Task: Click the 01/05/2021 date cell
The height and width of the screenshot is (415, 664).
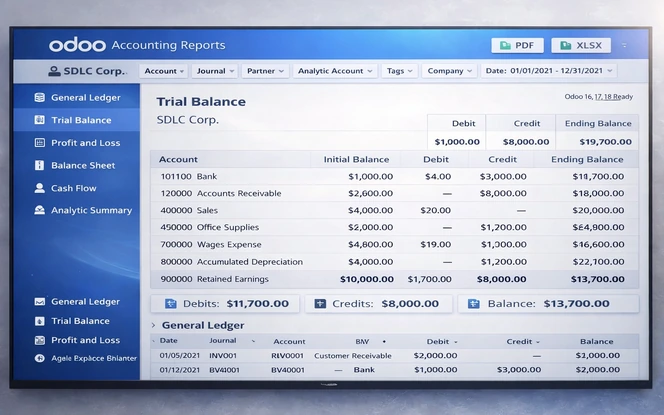Action: click(x=180, y=356)
